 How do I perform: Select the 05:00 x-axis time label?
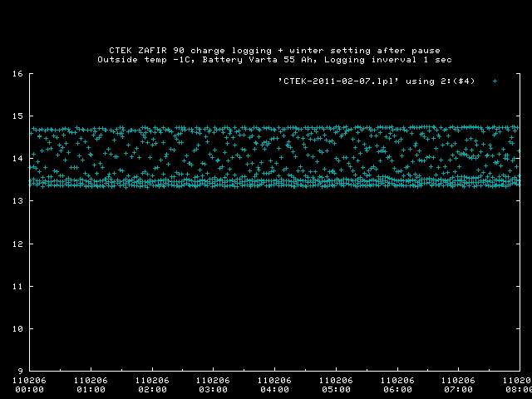[x=335, y=389]
